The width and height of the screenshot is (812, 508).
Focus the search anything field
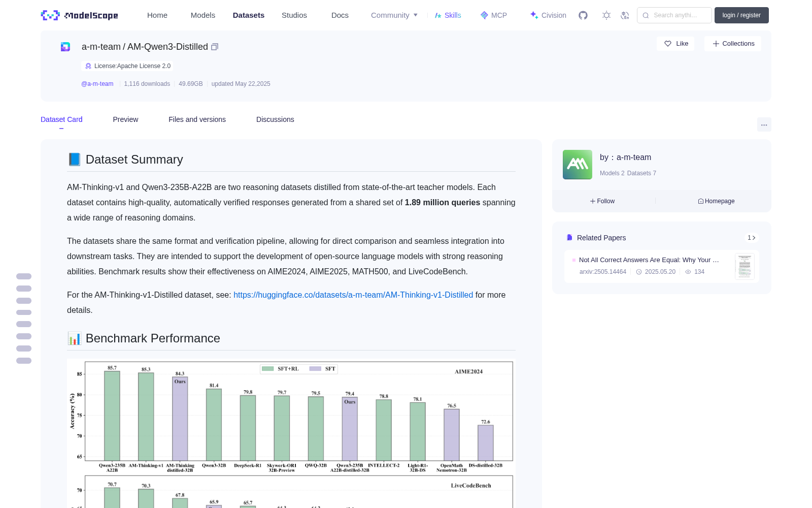pyautogui.click(x=674, y=15)
